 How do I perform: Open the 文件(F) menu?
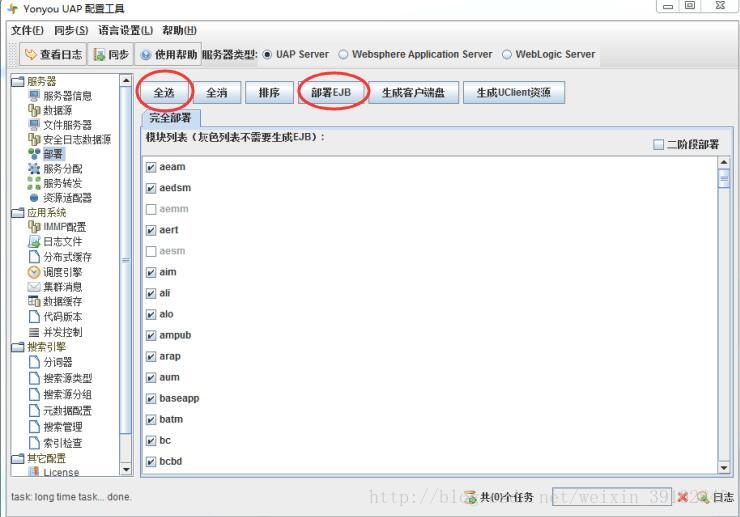(x=27, y=30)
